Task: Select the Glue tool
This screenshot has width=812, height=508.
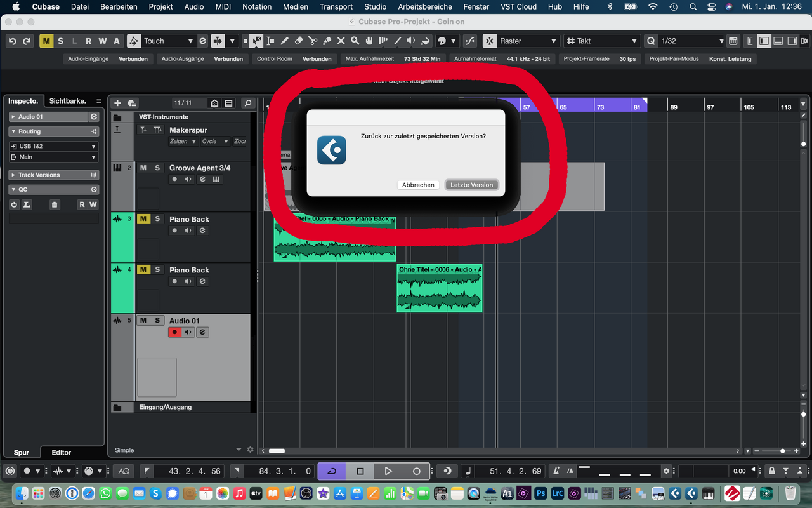Action: [327, 41]
